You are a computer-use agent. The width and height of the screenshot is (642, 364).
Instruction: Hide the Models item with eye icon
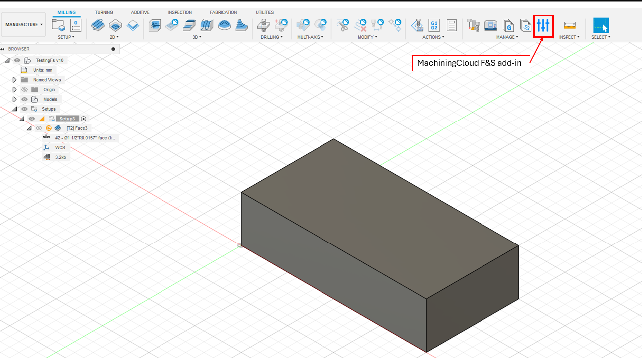24,99
